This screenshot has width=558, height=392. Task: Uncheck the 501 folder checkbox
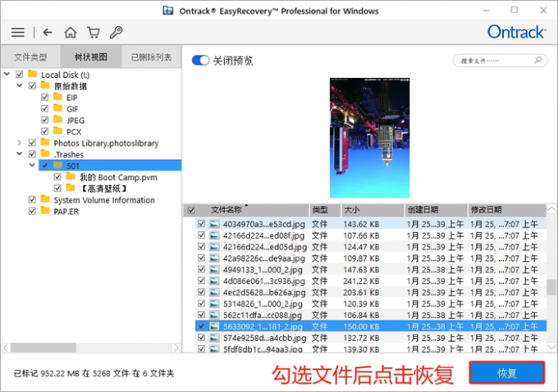(x=45, y=166)
